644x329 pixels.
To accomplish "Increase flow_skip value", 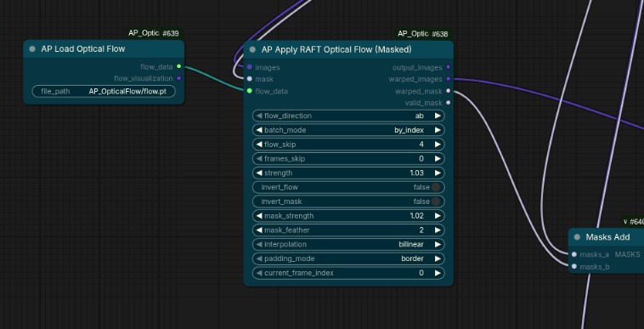I will click(x=438, y=145).
